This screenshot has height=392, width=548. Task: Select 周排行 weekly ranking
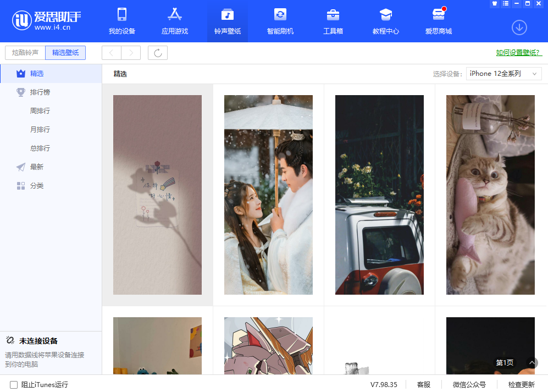[x=40, y=111]
